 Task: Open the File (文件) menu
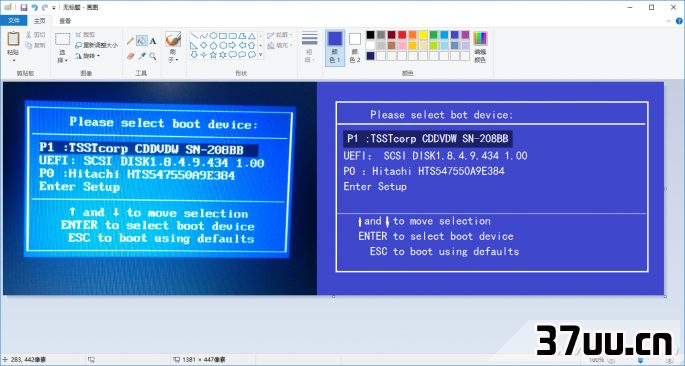click(x=14, y=21)
